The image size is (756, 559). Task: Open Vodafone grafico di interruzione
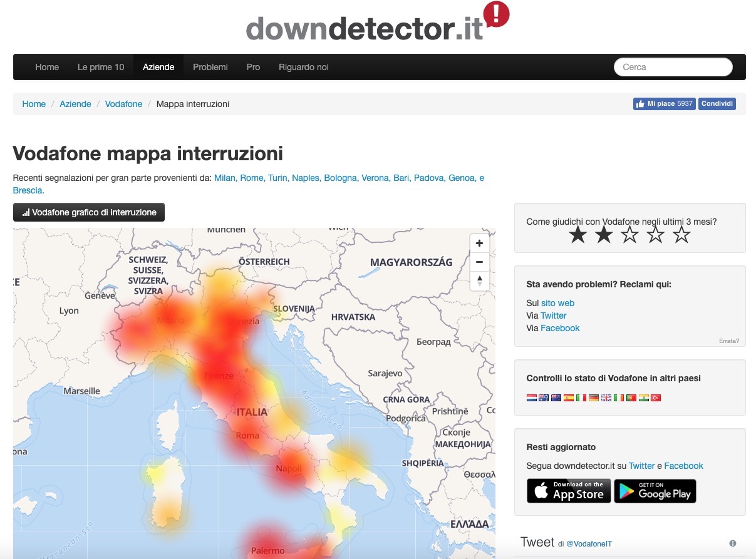(89, 212)
